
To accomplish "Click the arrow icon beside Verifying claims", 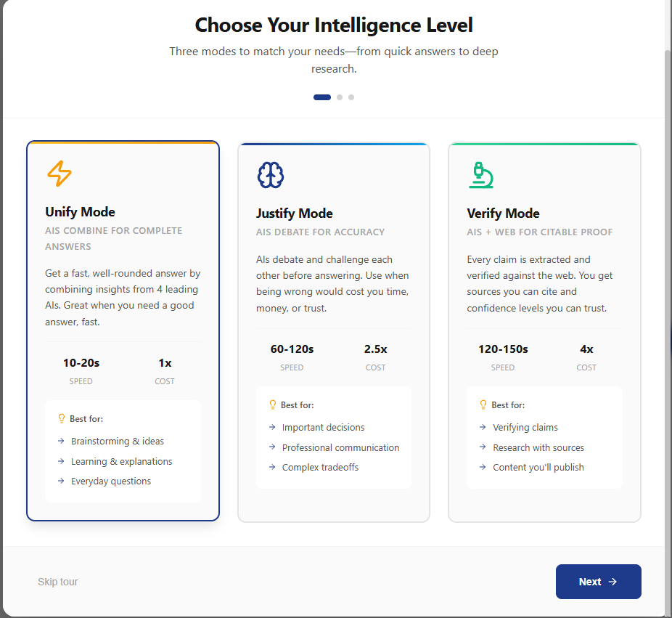I will (484, 427).
